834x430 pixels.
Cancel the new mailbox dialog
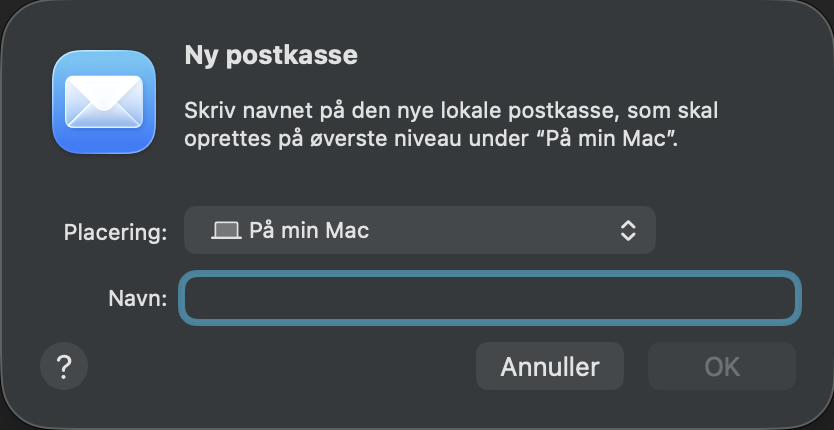coord(549,366)
